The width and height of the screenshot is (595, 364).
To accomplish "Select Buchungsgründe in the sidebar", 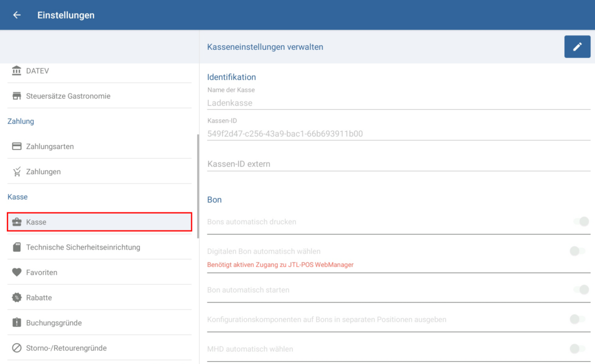I will [54, 323].
